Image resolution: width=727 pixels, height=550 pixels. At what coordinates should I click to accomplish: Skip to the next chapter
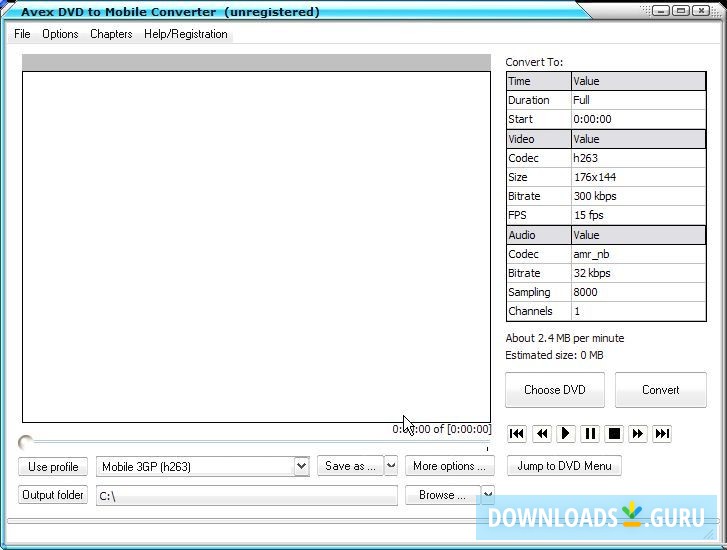[x=662, y=434]
